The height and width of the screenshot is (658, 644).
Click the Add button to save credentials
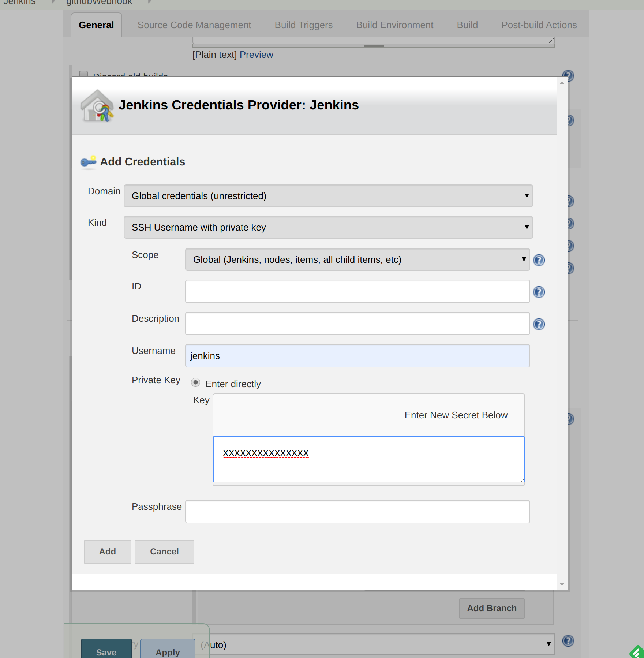107,552
